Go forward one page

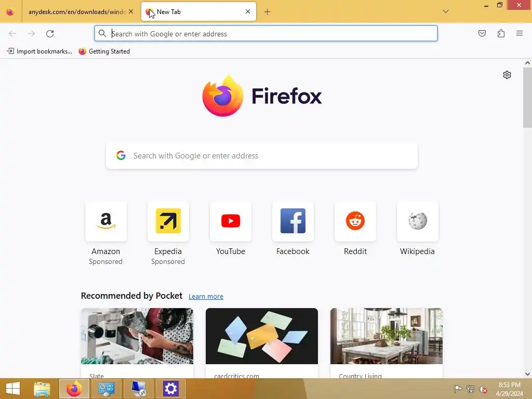(31, 33)
